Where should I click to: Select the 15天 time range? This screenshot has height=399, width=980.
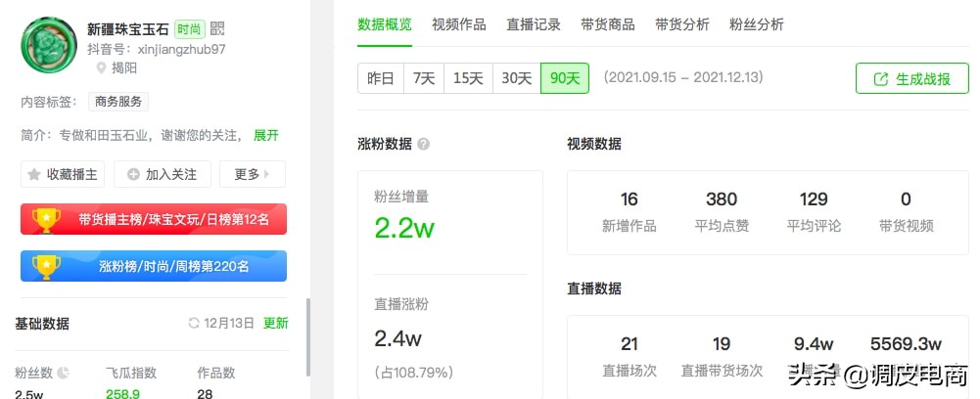[468, 78]
